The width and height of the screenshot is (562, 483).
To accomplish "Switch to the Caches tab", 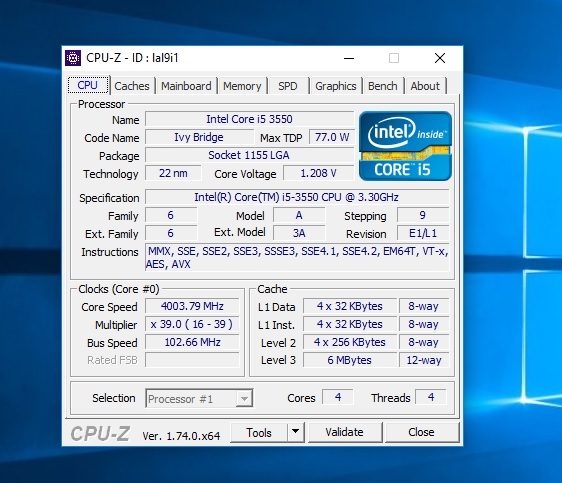I will [x=132, y=86].
